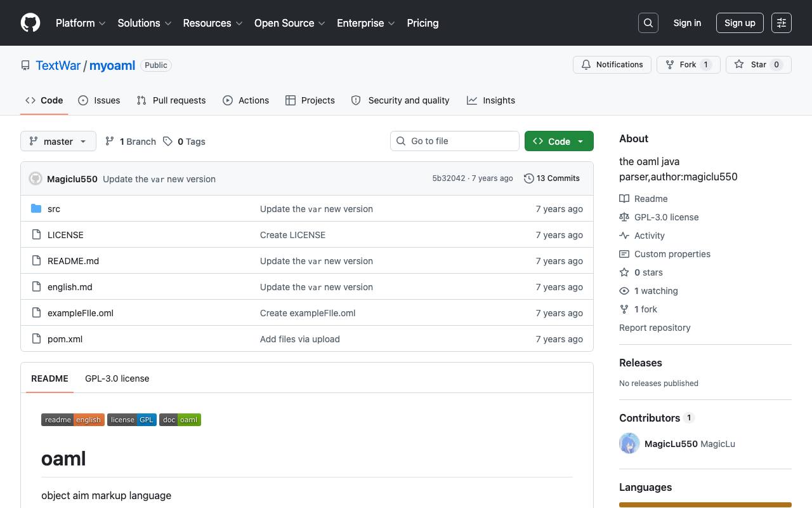Click the branch icon beside 1 Branch
Screen dimensions: 812x508
[110, 142]
